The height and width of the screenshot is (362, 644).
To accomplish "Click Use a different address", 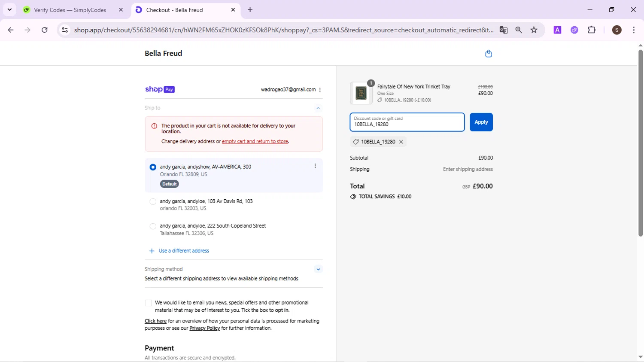I will 184,251.
